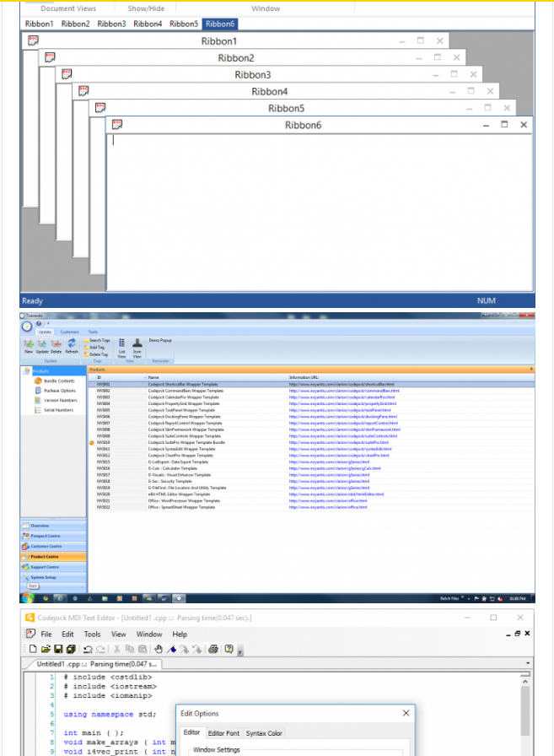Select Bundle Contents tree item
The image size is (554, 756).
[55, 381]
